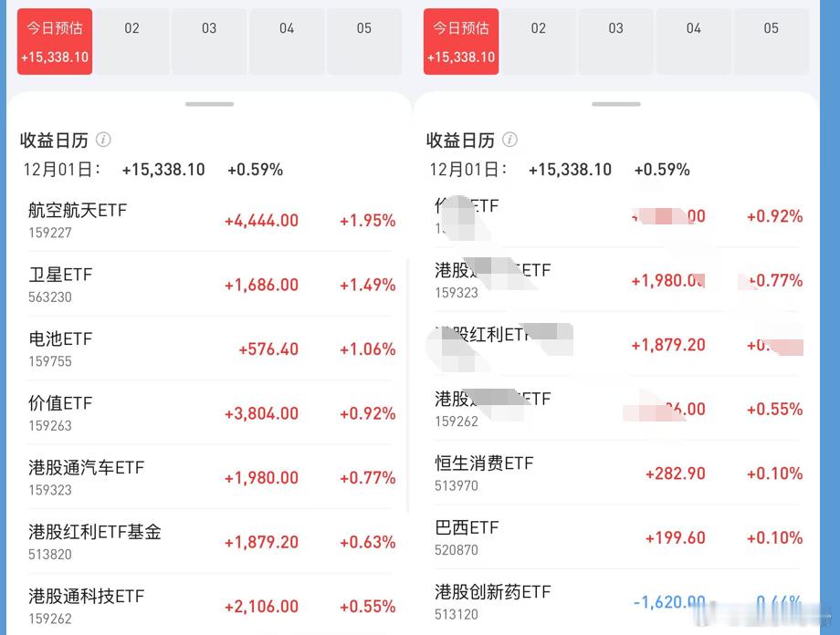Open 港股红利ETF基金 513820 row
The width and height of the screenshot is (840, 635).
point(210,542)
